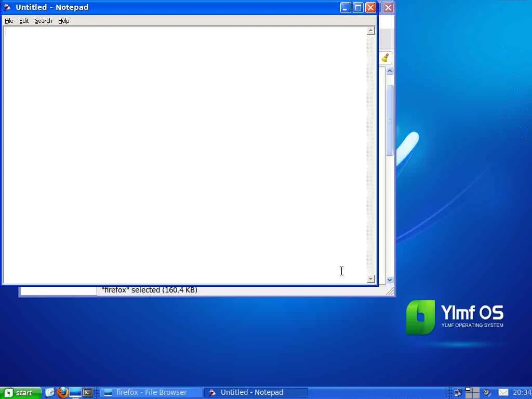Open the start menu
This screenshot has width=532, height=399.
[x=20, y=393]
